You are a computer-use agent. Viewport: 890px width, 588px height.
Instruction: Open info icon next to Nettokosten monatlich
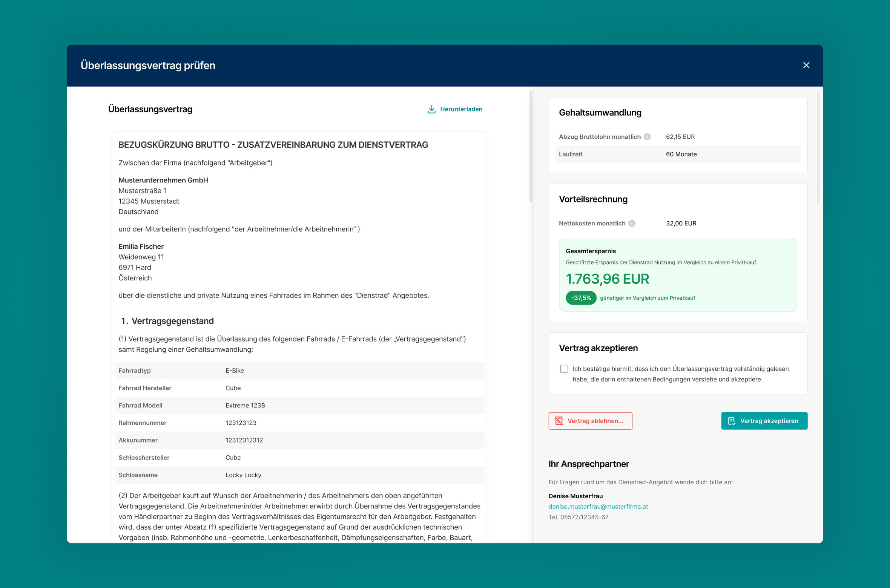pyautogui.click(x=632, y=224)
